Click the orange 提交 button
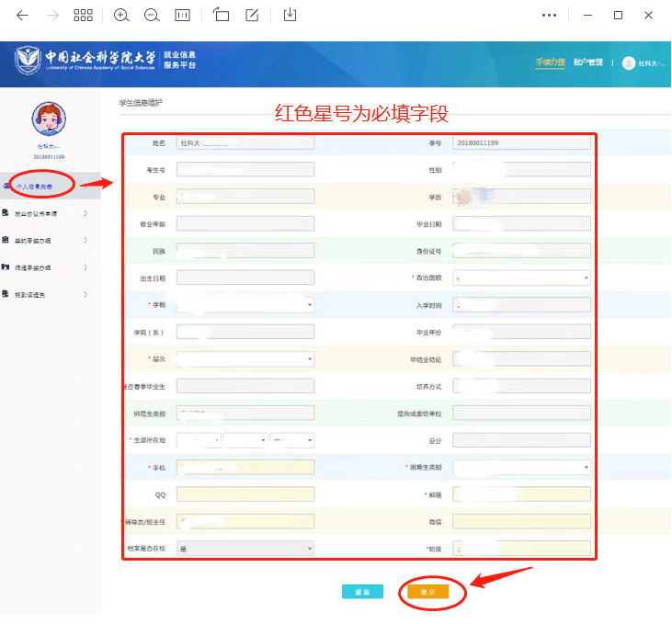Viewport: 672px width, 624px height. pos(427,592)
